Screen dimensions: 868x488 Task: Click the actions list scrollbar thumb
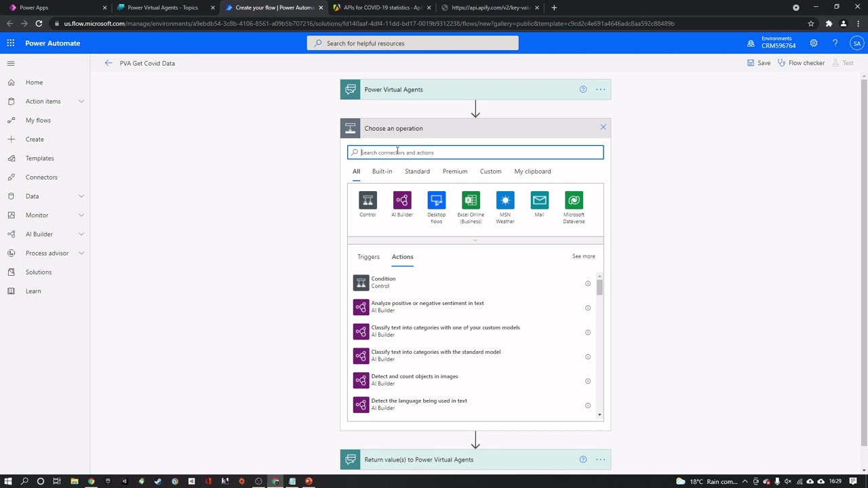599,287
